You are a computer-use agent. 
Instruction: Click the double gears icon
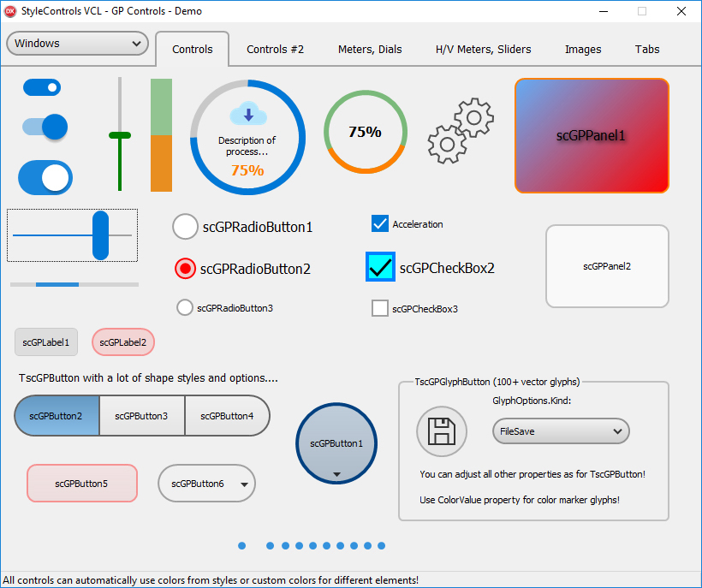pyautogui.click(x=461, y=130)
